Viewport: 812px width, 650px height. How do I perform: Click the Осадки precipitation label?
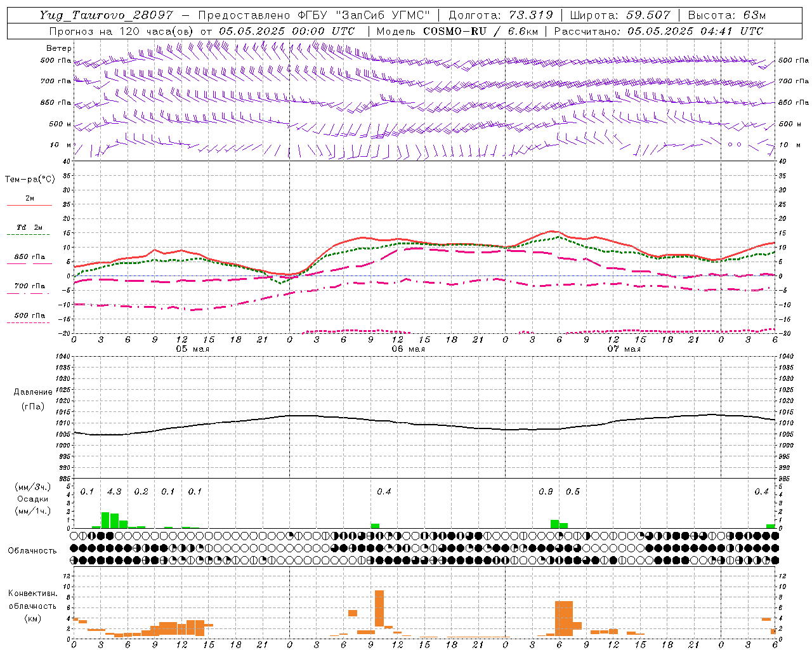click(33, 499)
